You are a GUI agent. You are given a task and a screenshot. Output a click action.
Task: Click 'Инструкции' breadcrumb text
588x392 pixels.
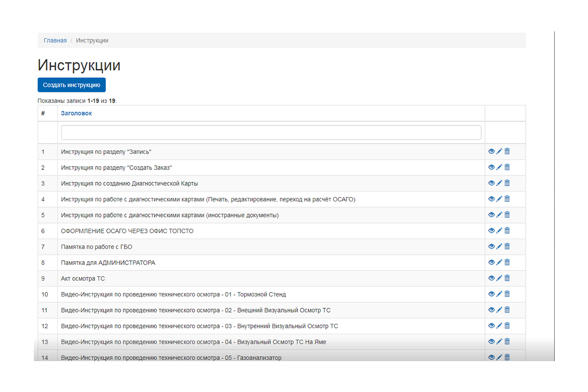pyautogui.click(x=92, y=41)
